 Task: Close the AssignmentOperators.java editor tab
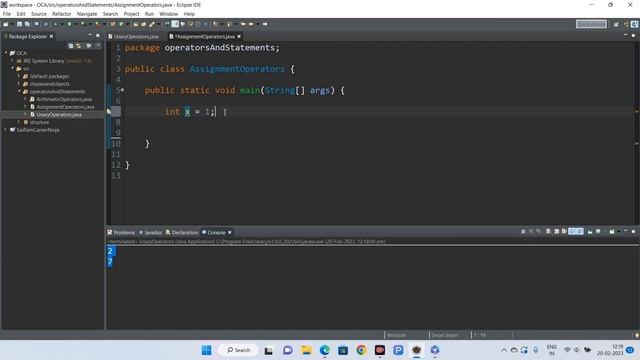239,36
